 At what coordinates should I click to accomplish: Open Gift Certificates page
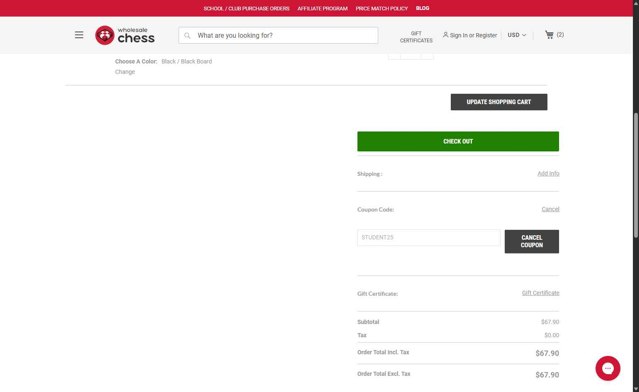(x=416, y=37)
